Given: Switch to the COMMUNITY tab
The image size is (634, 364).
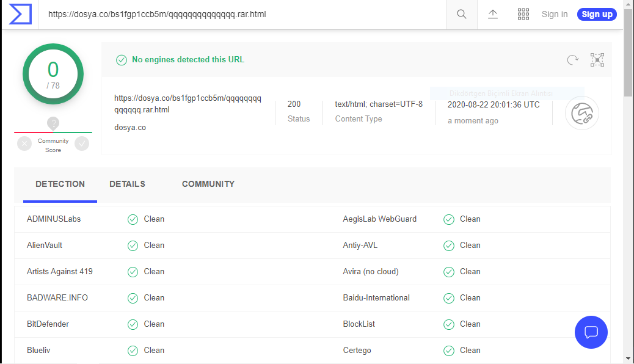Looking at the screenshot, I should click(208, 184).
